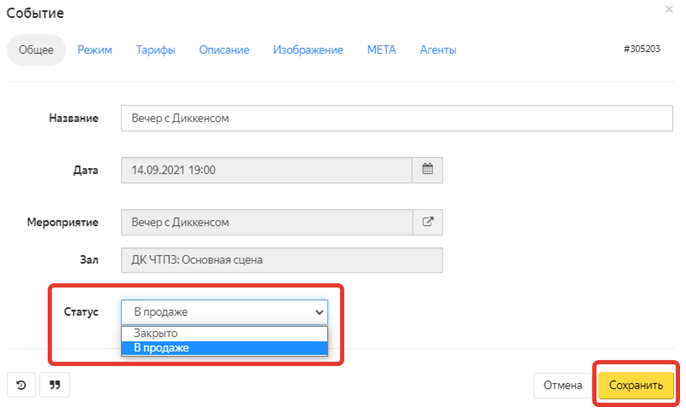Click the calendar icon next to the date field

[427, 170]
